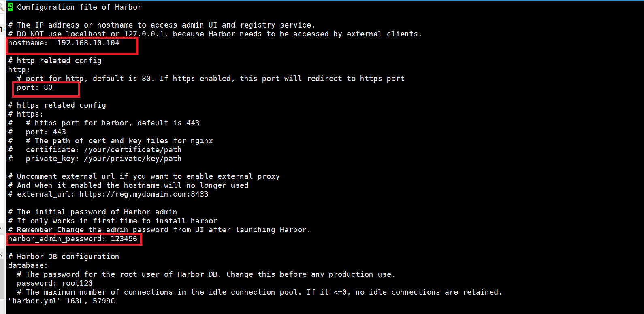Click the 'http:' section line
This screenshot has height=314, width=644.
tap(19, 70)
